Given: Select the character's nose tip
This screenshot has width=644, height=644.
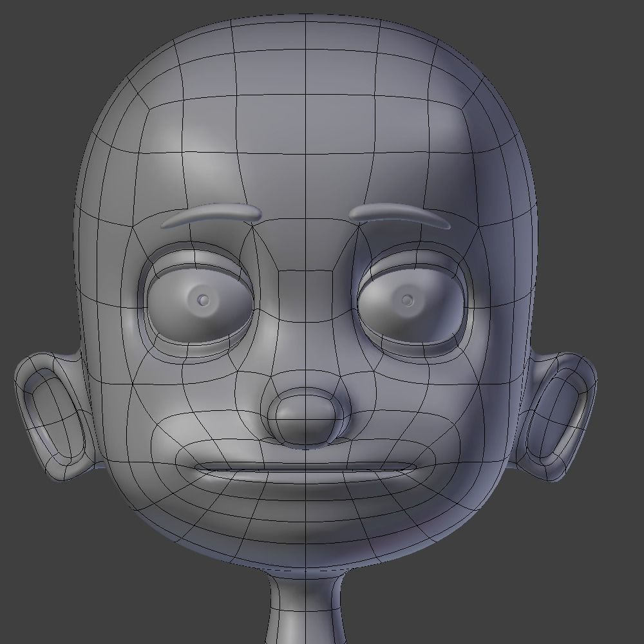Looking at the screenshot, I should [305, 419].
